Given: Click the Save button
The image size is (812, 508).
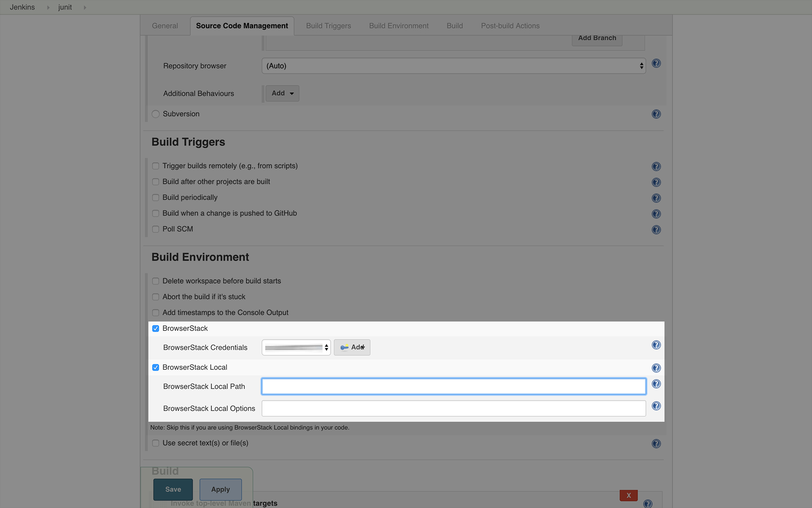Looking at the screenshot, I should 173,489.
